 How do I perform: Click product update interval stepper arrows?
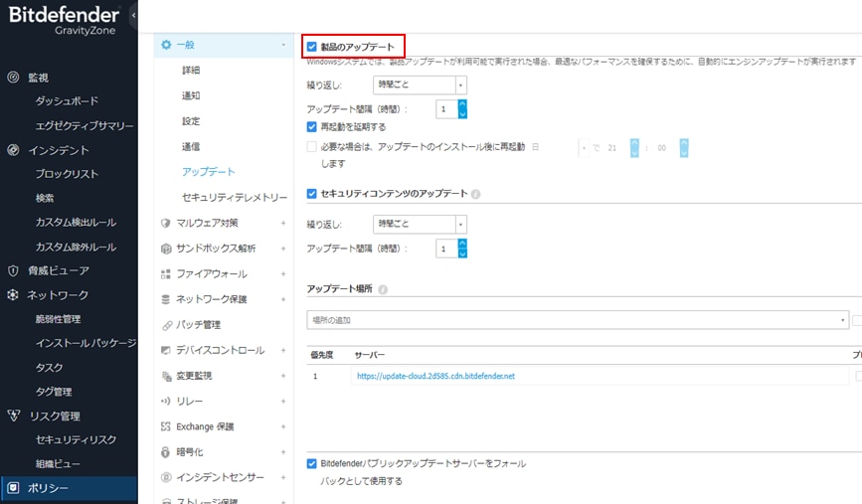click(x=462, y=108)
